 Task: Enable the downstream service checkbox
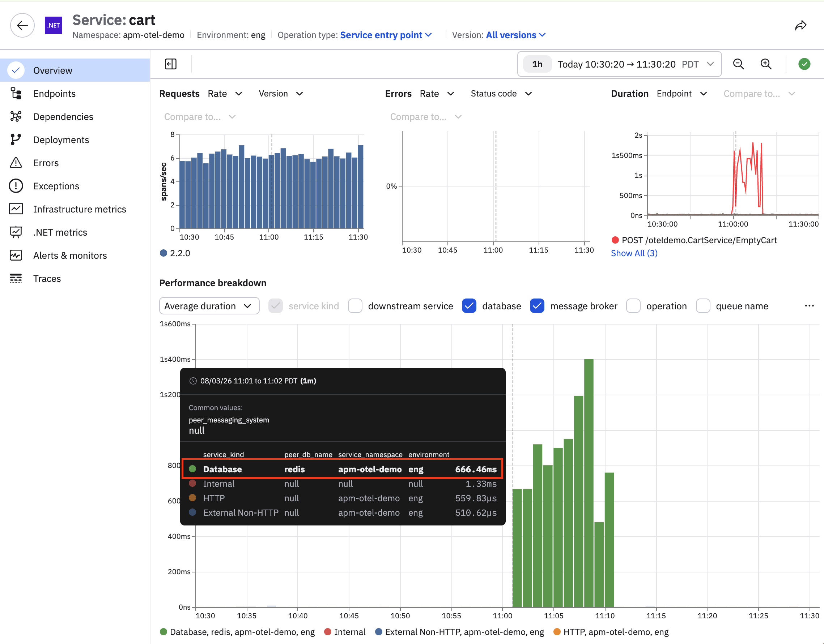pyautogui.click(x=355, y=306)
